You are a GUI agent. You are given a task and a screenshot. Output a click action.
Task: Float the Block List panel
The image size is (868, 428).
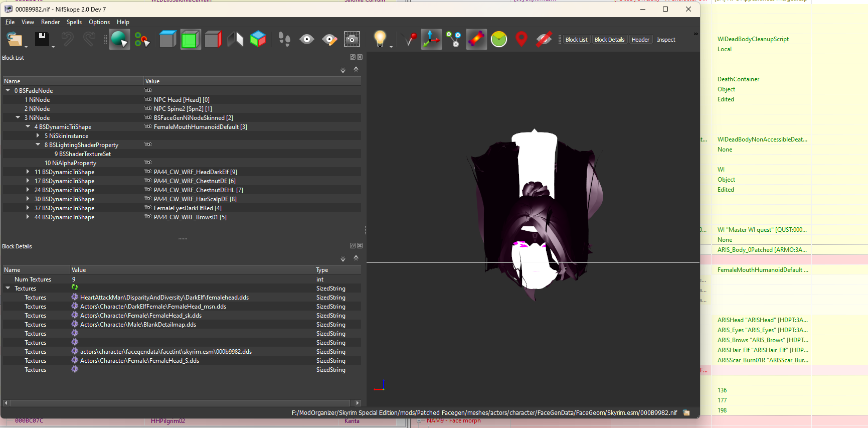(353, 57)
